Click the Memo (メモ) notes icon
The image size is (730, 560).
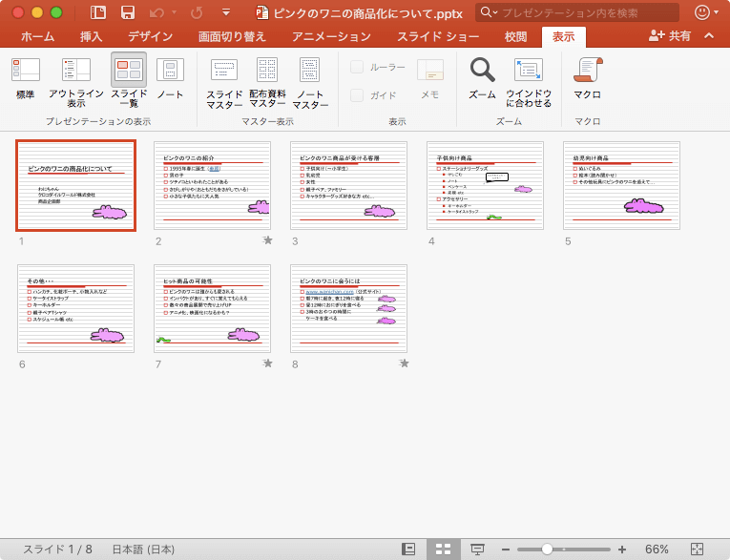(429, 78)
